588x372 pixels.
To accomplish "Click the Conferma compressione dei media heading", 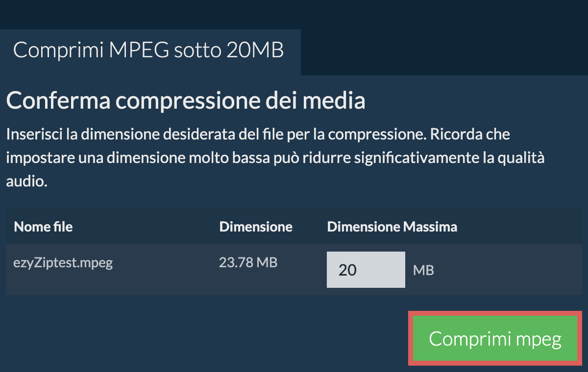I will [x=185, y=101].
